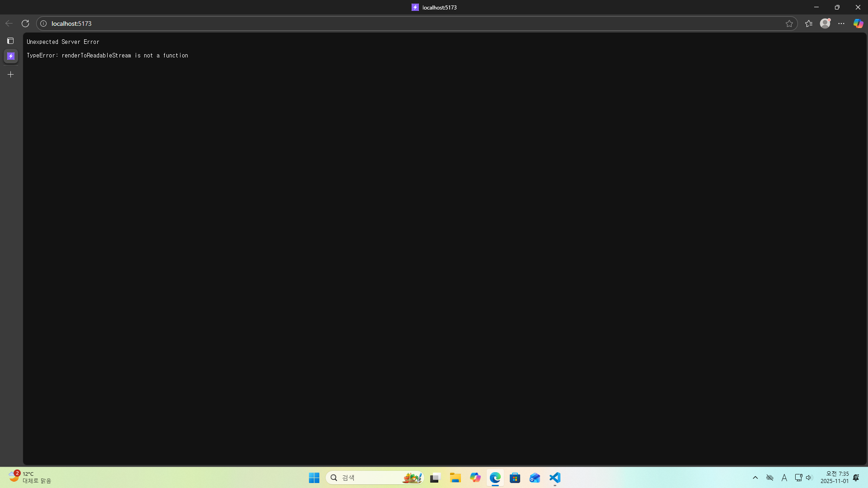The width and height of the screenshot is (868, 488).
Task: Open the tab actions menu icon
Action: 10,41
